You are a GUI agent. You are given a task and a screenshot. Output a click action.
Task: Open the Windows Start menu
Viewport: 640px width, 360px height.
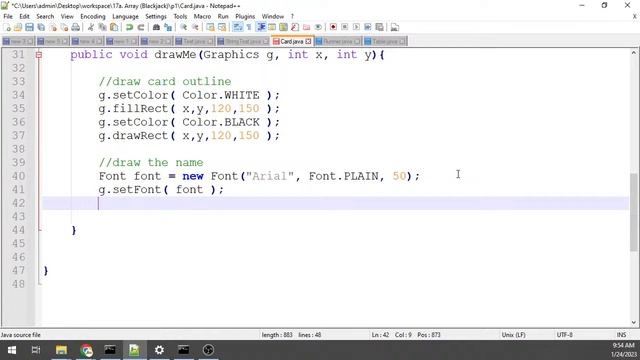(12, 350)
